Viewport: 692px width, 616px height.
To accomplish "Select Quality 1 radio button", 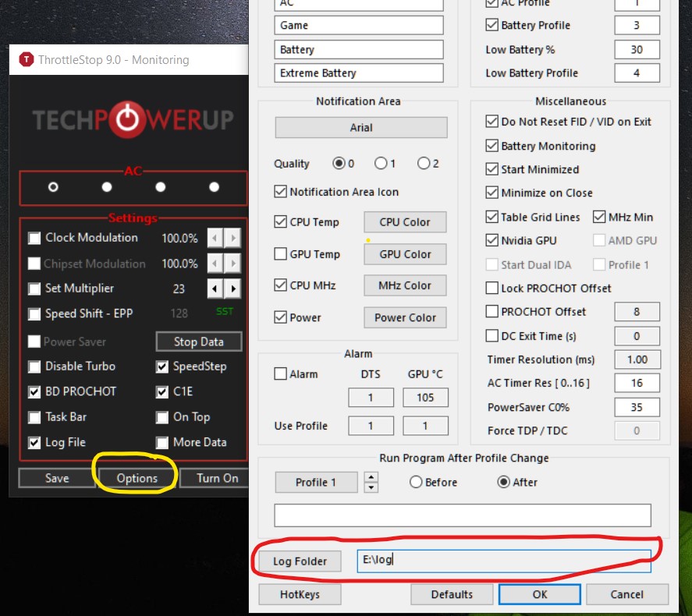I will pos(381,164).
